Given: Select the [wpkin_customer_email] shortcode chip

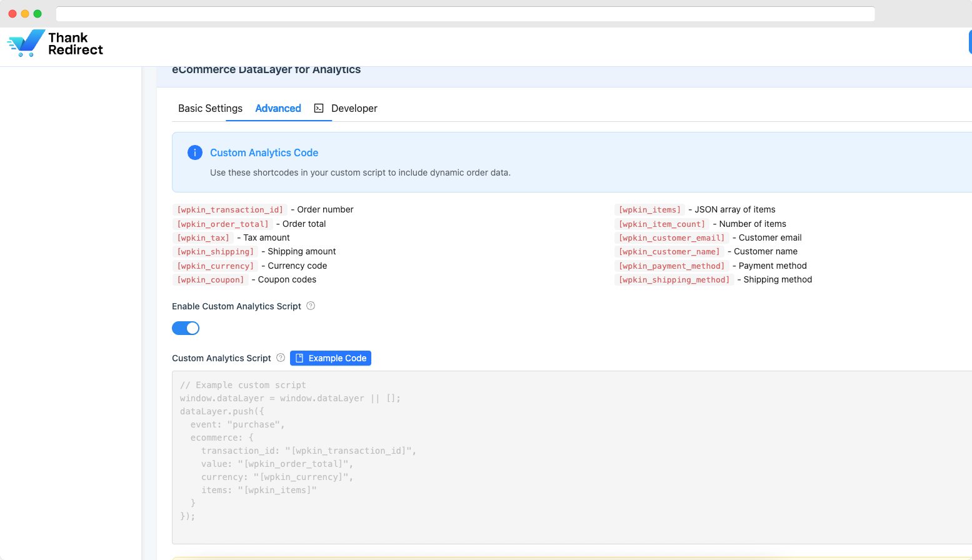Looking at the screenshot, I should [x=671, y=237].
